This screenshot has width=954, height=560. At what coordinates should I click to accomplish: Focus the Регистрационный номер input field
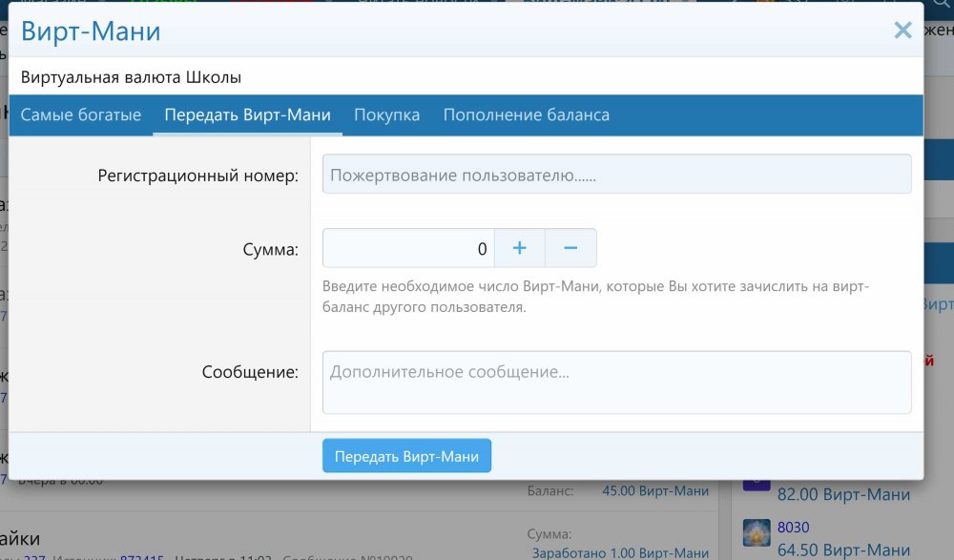[616, 175]
